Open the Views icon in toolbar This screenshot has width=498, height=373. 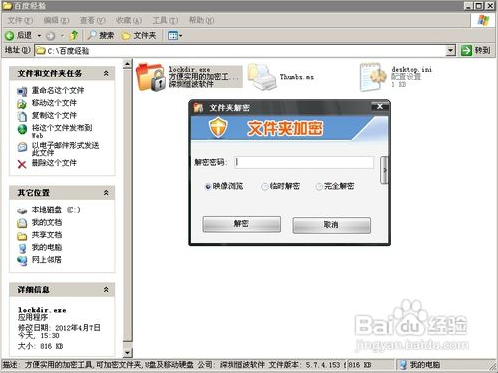[x=173, y=35]
